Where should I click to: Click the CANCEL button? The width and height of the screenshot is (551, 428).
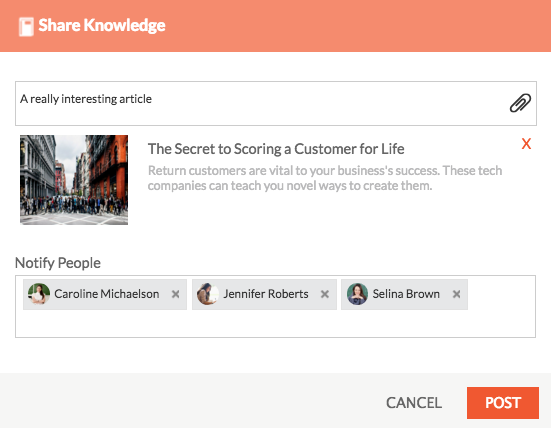click(414, 403)
